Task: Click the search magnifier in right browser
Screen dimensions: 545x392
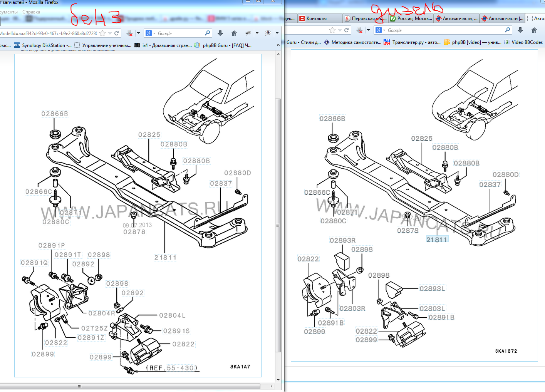Action: pyautogui.click(x=507, y=30)
